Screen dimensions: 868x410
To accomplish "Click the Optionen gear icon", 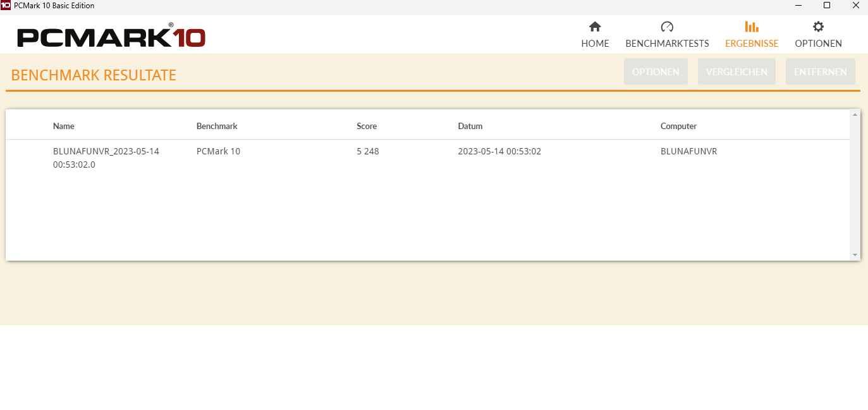I will 818,27.
